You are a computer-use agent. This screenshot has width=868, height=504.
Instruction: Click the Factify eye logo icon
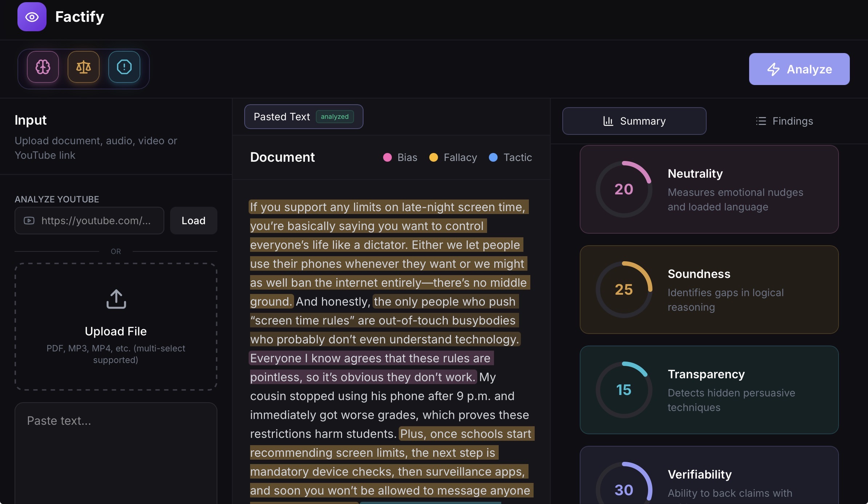coord(32,17)
